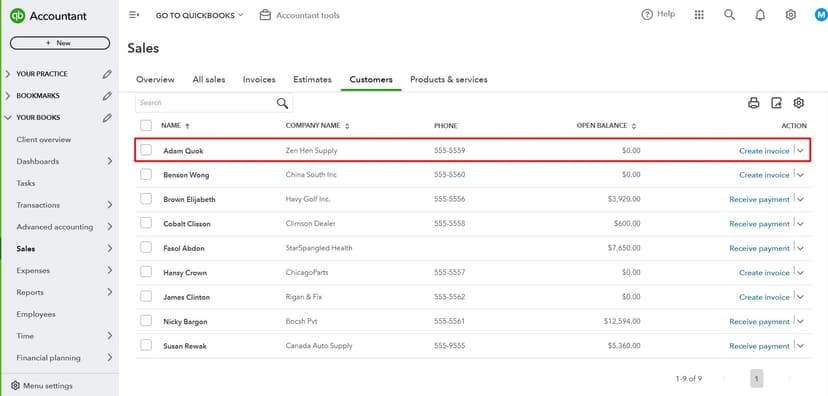The height and width of the screenshot is (396, 828).
Task: Open action dropdown for Brown Elijabeth
Action: [x=801, y=199]
